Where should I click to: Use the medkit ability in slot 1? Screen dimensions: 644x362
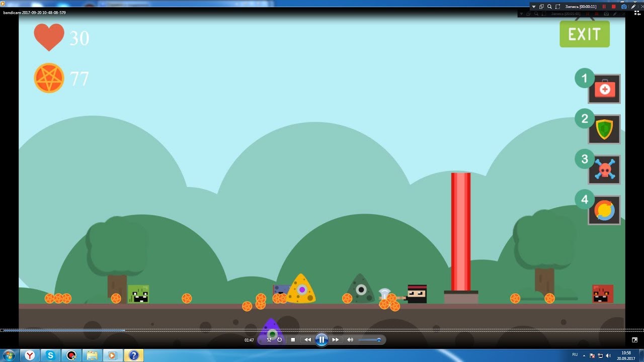604,89
